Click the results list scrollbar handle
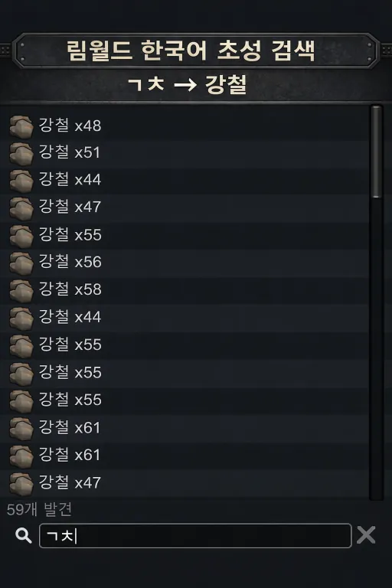This screenshot has width=392, height=588. 376,152
